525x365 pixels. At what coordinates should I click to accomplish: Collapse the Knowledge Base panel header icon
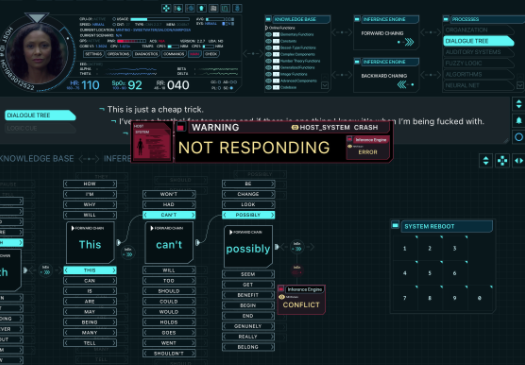(x=268, y=19)
